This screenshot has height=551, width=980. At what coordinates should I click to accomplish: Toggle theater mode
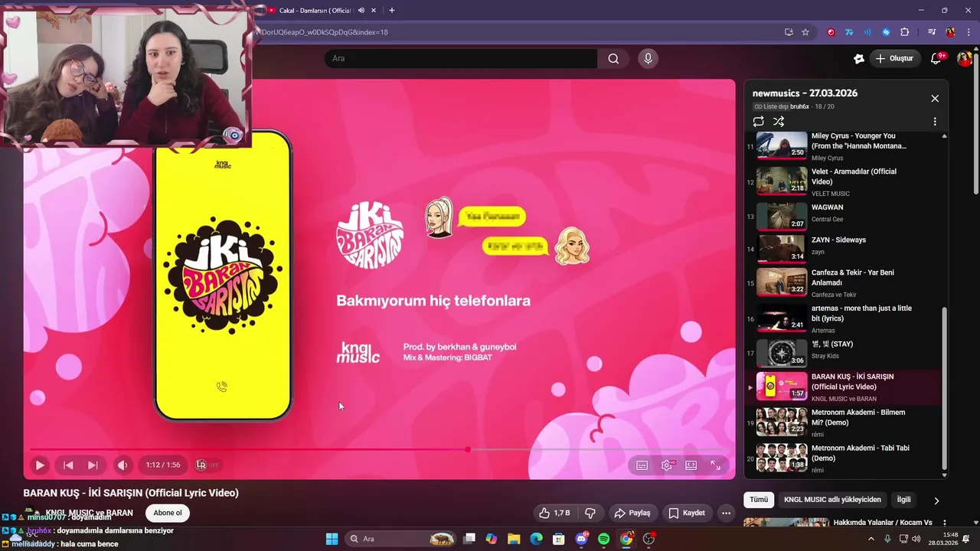coord(691,465)
